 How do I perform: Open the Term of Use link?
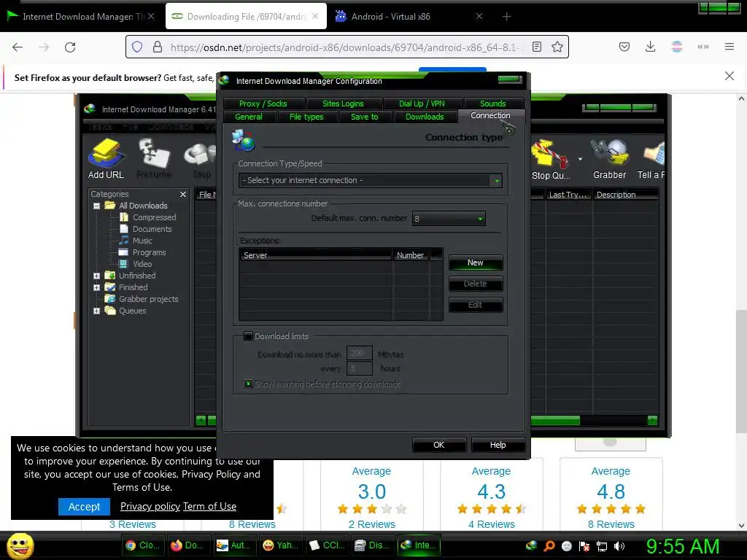pos(209,506)
